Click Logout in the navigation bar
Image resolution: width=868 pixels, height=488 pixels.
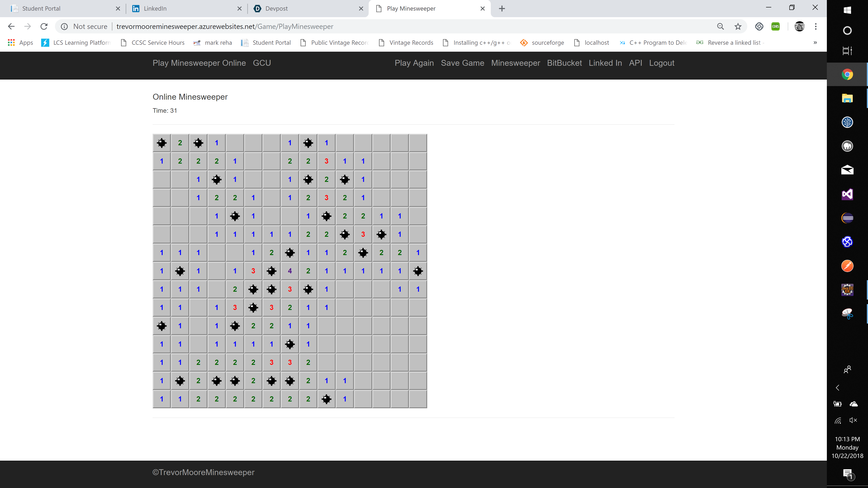click(661, 63)
